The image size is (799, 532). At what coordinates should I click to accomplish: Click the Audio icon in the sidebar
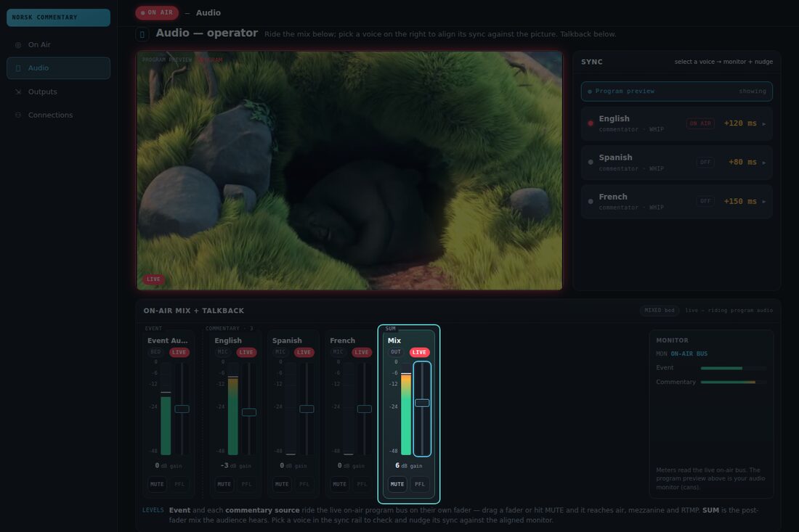18,68
